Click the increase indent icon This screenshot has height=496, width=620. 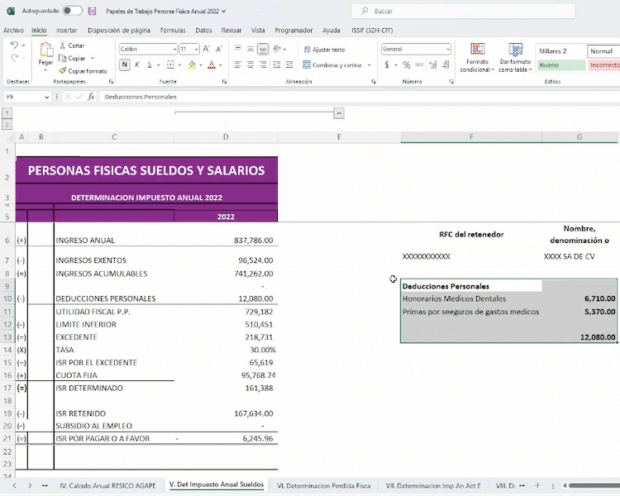289,64
